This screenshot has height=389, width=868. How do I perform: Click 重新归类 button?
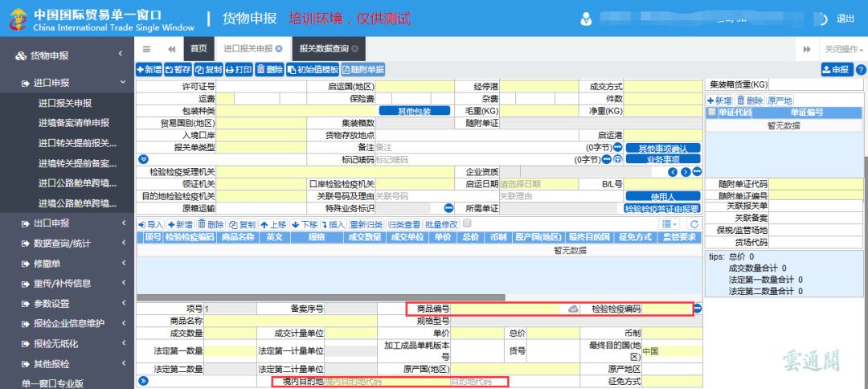tap(366, 224)
